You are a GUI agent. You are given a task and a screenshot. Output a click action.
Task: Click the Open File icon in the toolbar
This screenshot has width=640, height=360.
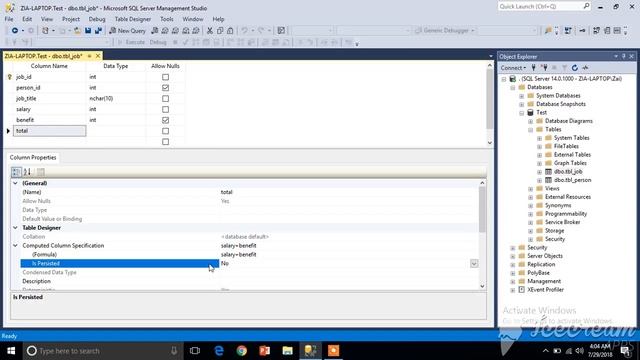point(77,31)
